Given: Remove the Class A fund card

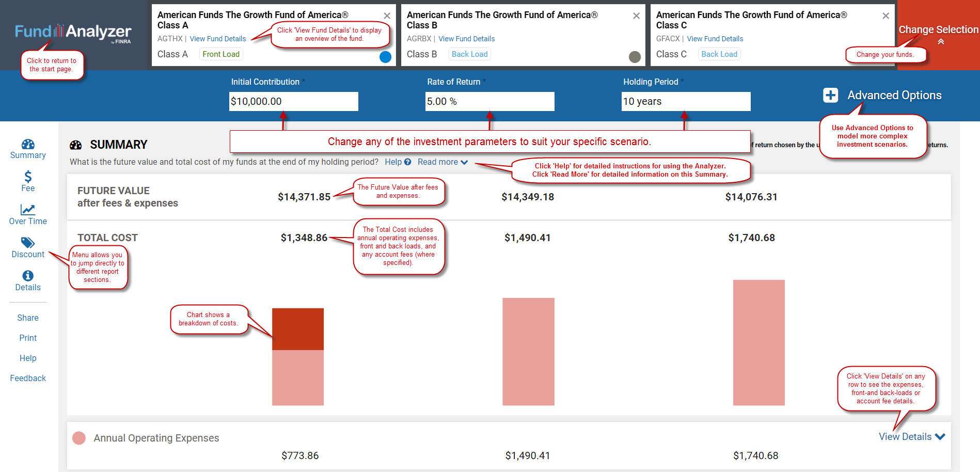Looking at the screenshot, I should (x=387, y=16).
